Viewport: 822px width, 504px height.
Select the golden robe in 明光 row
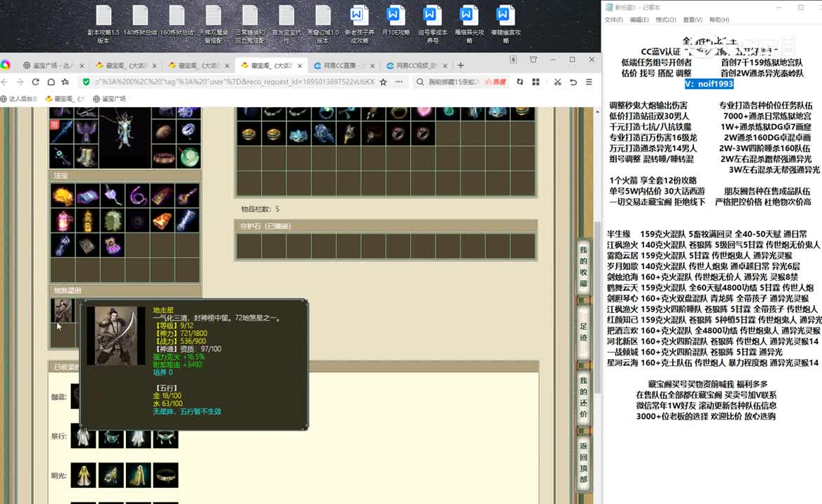point(83,475)
